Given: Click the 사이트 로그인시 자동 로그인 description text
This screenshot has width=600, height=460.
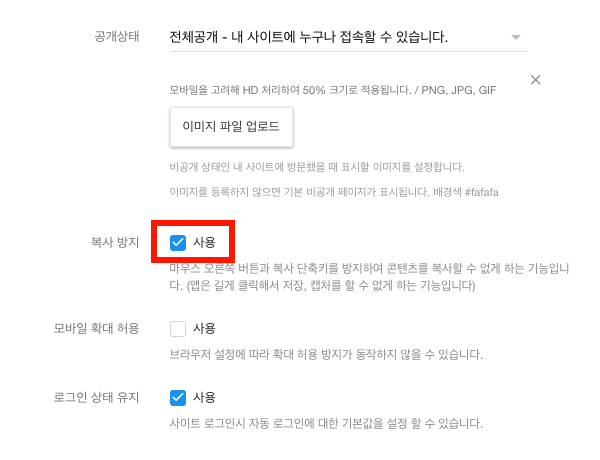Looking at the screenshot, I should [326, 424].
